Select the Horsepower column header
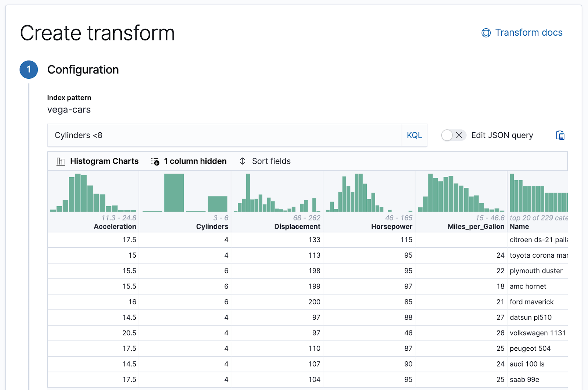The width and height of the screenshot is (588, 390). (391, 226)
